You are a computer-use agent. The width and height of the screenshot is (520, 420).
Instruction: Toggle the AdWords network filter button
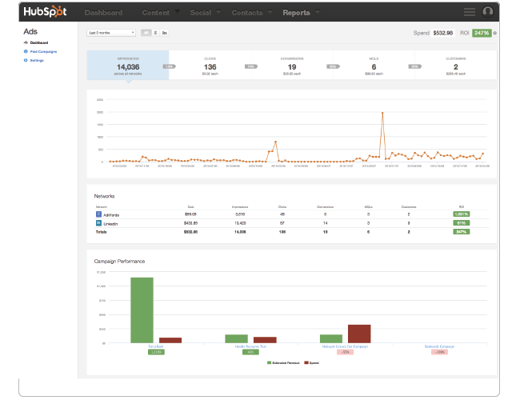click(x=154, y=33)
